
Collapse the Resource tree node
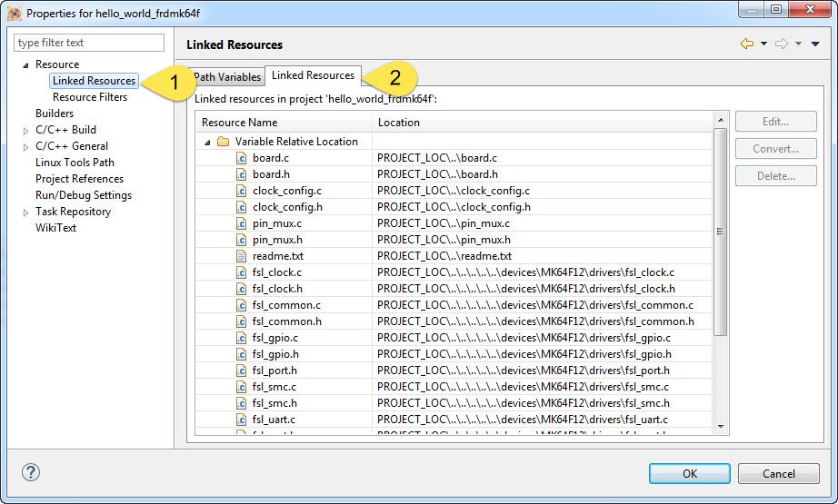[25, 64]
